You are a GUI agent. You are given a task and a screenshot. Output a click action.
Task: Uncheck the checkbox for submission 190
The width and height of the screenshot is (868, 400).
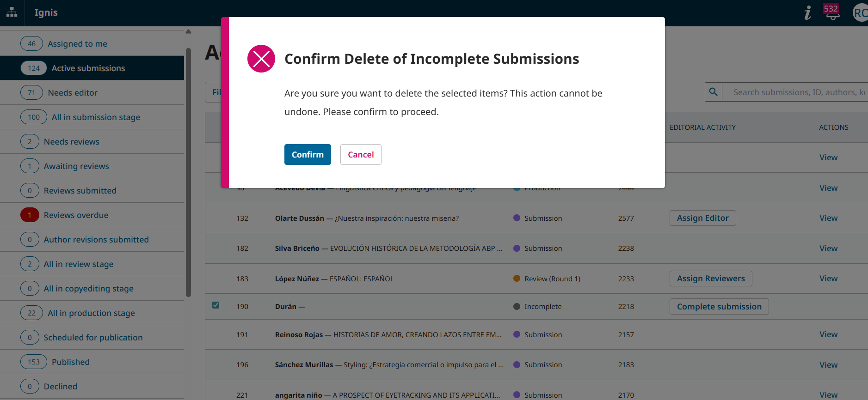(215, 305)
